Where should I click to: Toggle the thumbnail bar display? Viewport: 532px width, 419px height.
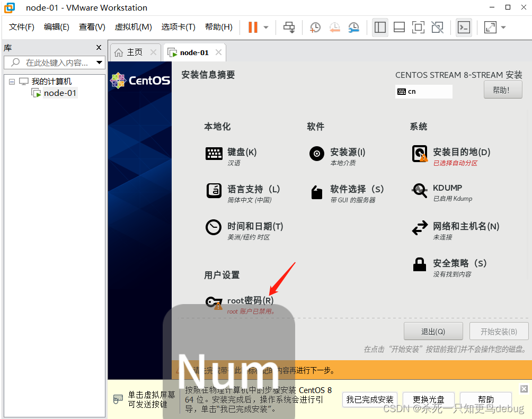coord(399,27)
